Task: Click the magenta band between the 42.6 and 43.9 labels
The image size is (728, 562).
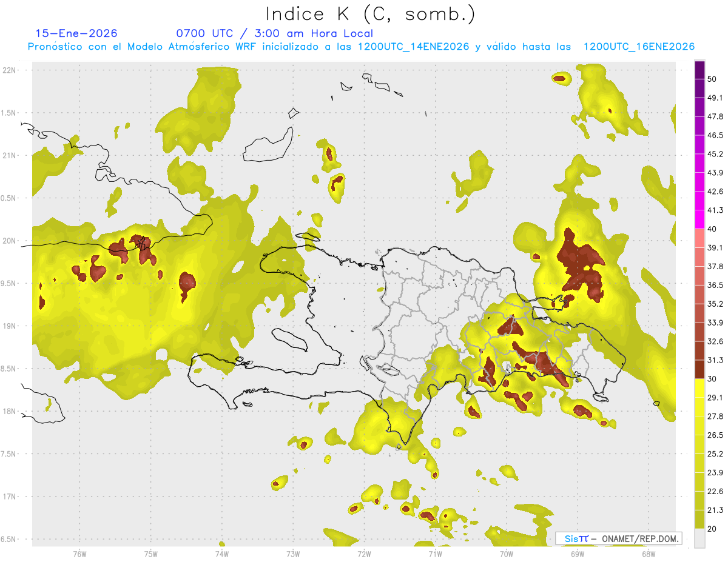Action: (699, 182)
